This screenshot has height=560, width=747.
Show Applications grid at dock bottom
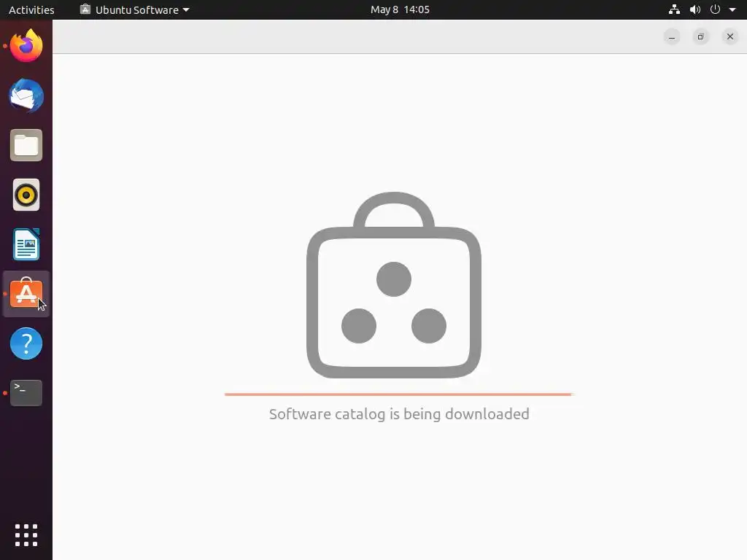(x=26, y=535)
